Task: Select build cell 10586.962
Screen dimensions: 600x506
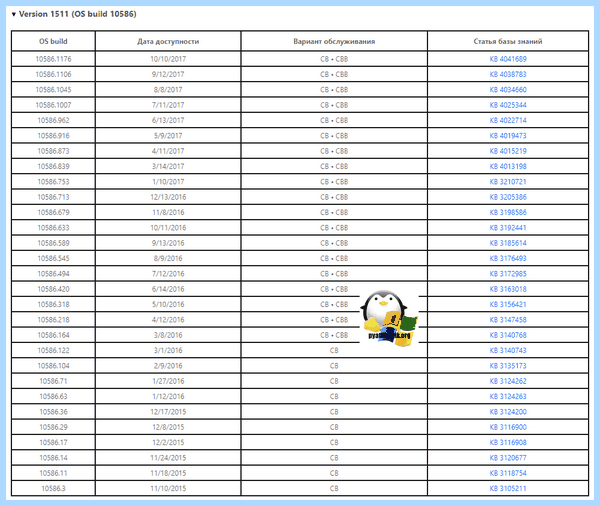Action: click(x=53, y=120)
